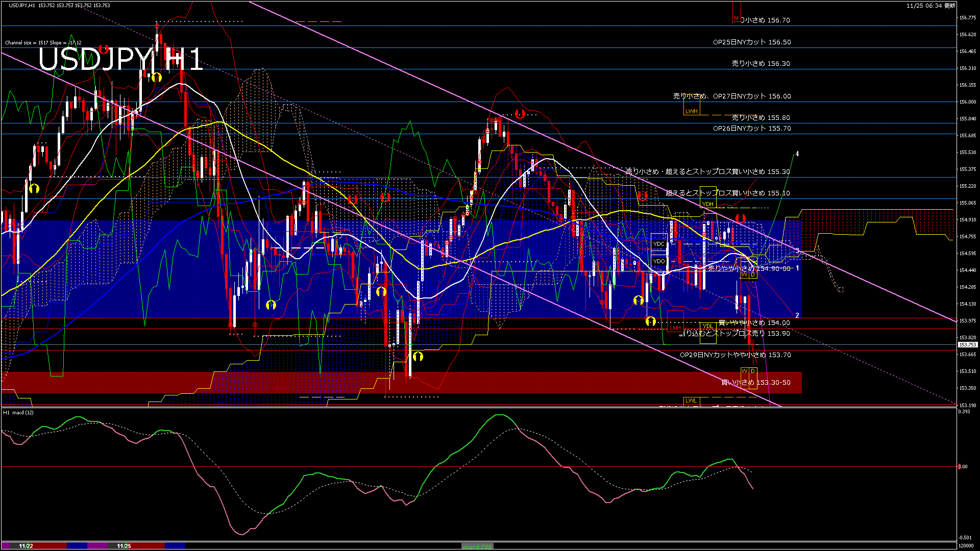Image resolution: width=980 pixels, height=551 pixels.
Task: Click the red down-arrow marker left of the 155.10 label
Action: (642, 196)
